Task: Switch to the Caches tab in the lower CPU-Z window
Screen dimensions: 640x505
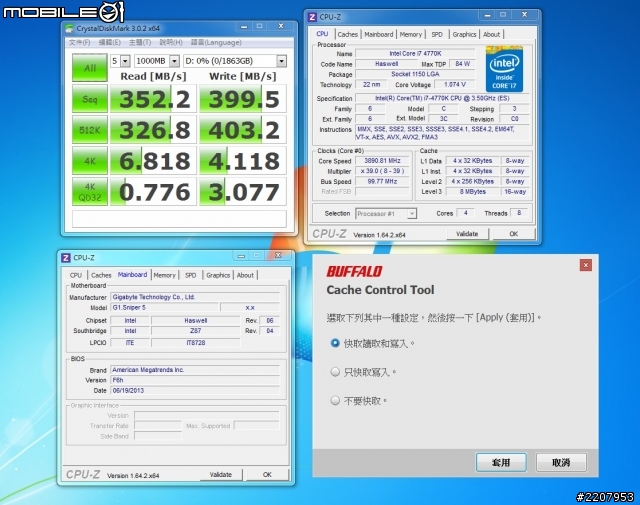Action: (101, 275)
